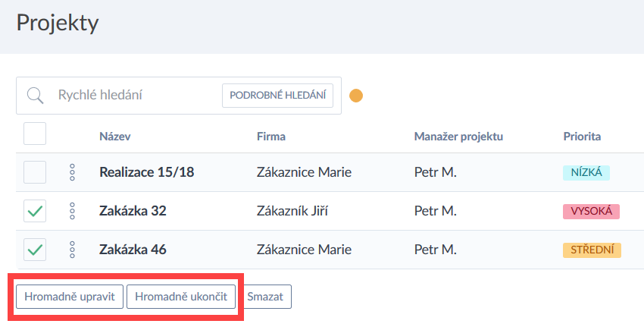Open three-dot menu for Zakázka 32
The width and height of the screenshot is (644, 327).
coord(72,211)
